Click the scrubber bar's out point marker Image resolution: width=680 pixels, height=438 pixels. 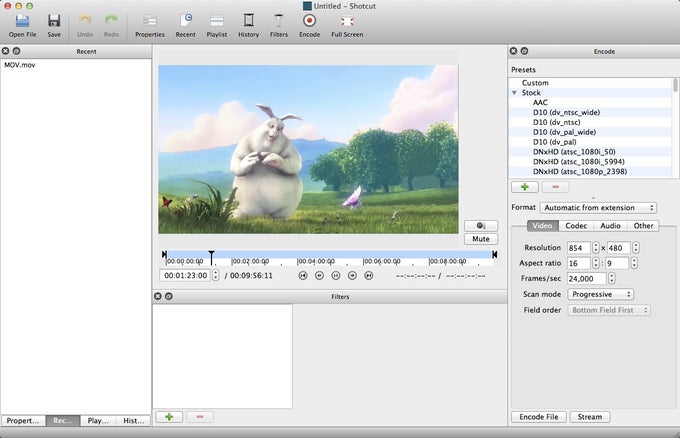tap(494, 255)
